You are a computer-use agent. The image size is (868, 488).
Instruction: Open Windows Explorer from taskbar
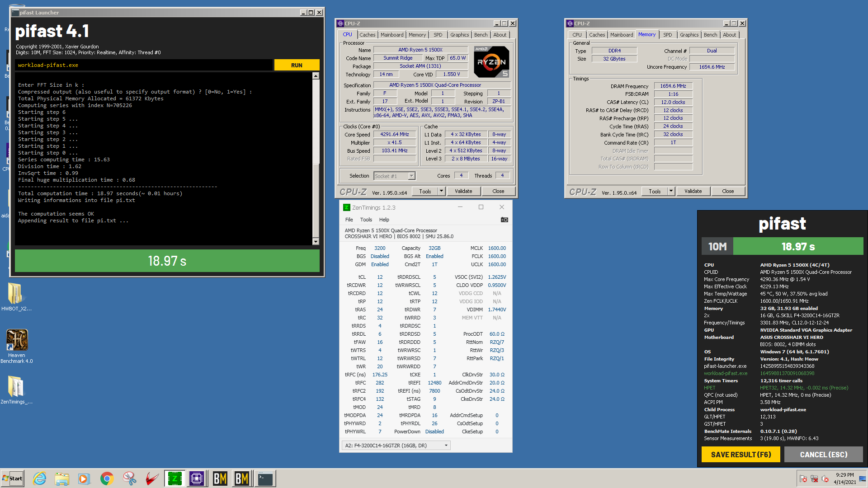click(x=62, y=479)
